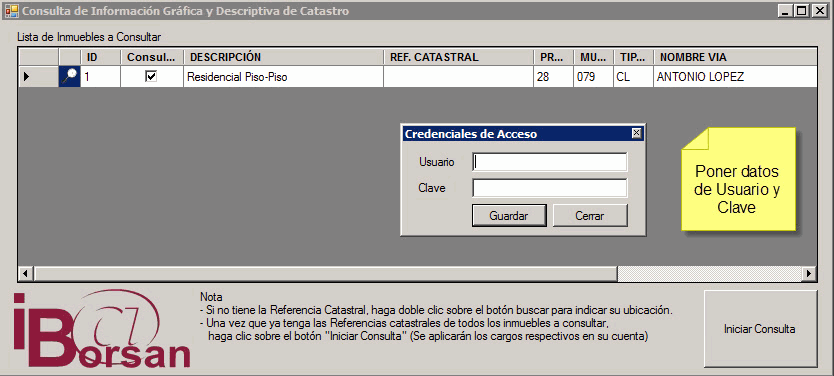Click the NOMBRE VIA column header
Screen dimensions: 834x376
click(735, 57)
